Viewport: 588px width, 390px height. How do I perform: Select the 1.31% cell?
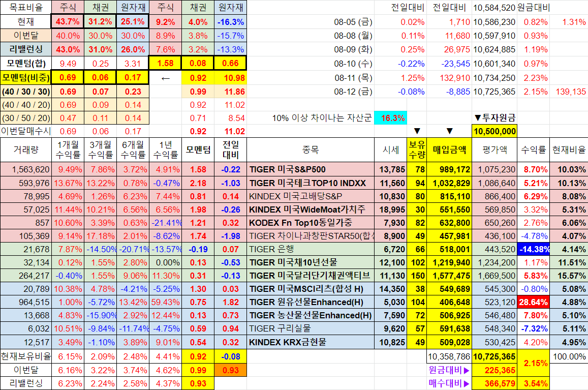point(569,22)
